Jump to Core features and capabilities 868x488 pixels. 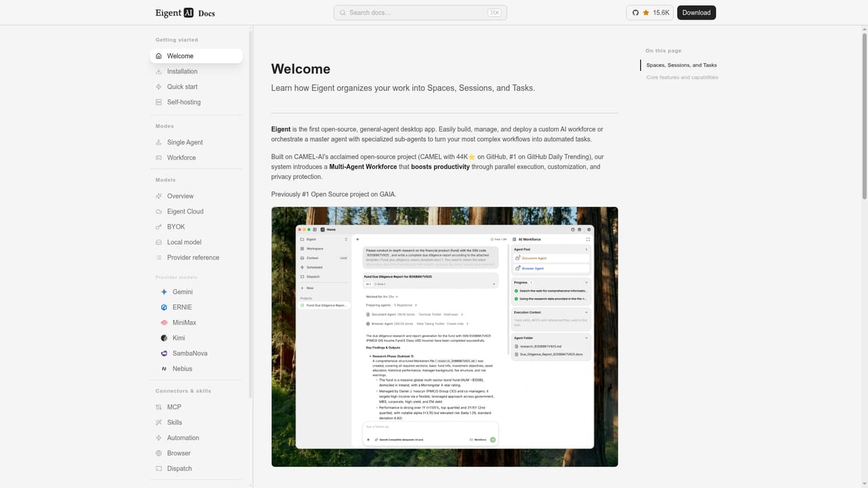tap(682, 77)
